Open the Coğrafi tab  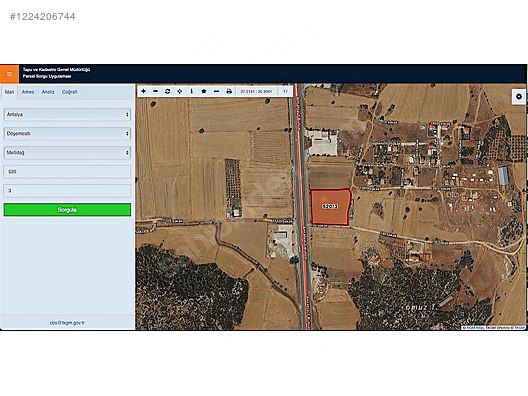(69, 92)
